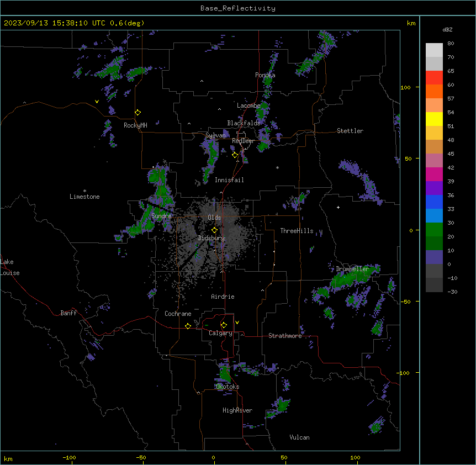Click the Base_Reflectivity title
The image size is (476, 465).
coord(238,8)
